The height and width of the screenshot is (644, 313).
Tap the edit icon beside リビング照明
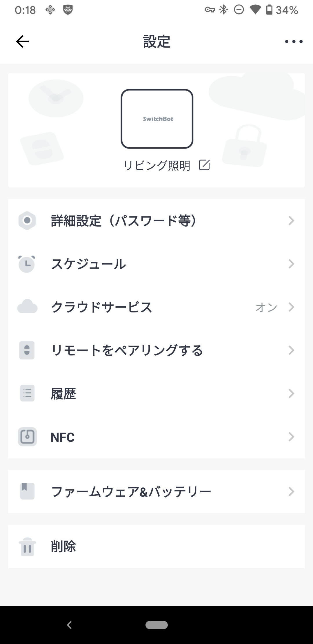click(x=204, y=165)
